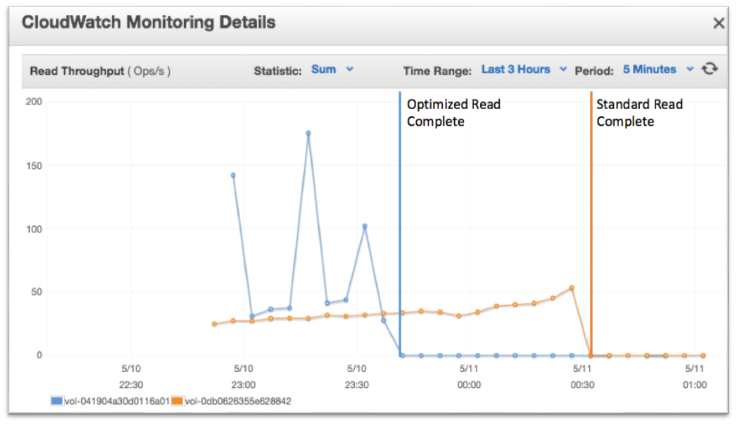
Task: Click the Period: label
Action: pyautogui.click(x=594, y=71)
